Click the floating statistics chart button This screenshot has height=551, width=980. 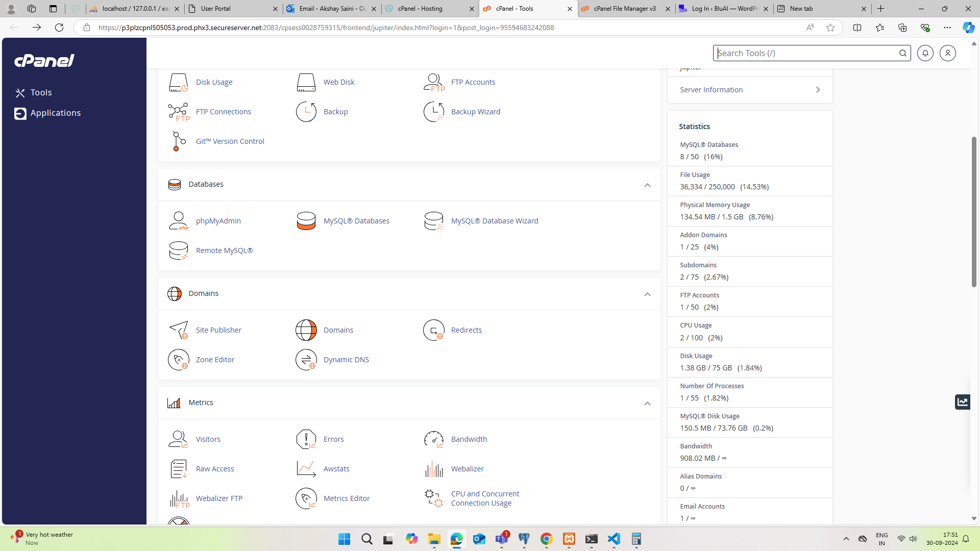click(x=962, y=402)
